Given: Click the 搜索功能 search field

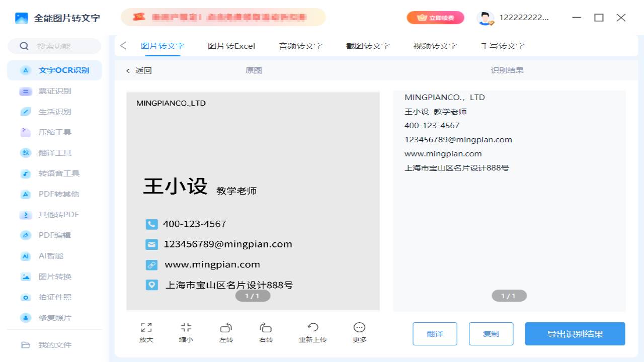Looking at the screenshot, I should (53, 46).
